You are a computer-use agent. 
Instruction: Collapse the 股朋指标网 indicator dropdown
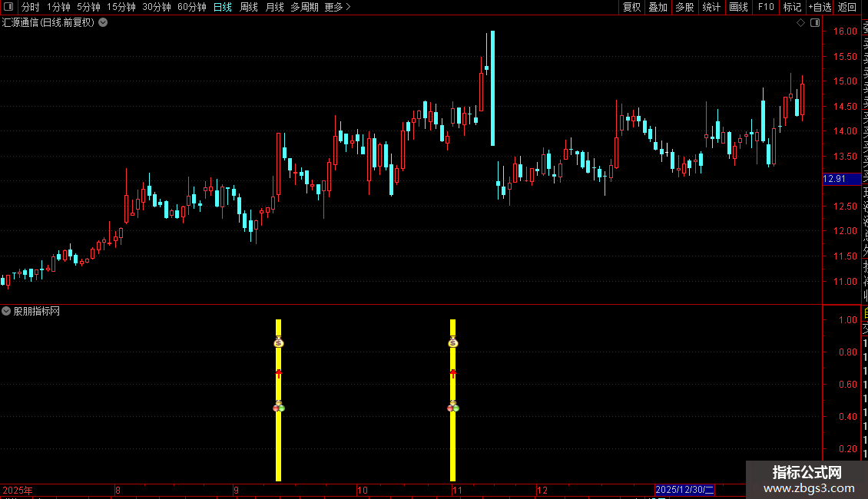coord(6,312)
